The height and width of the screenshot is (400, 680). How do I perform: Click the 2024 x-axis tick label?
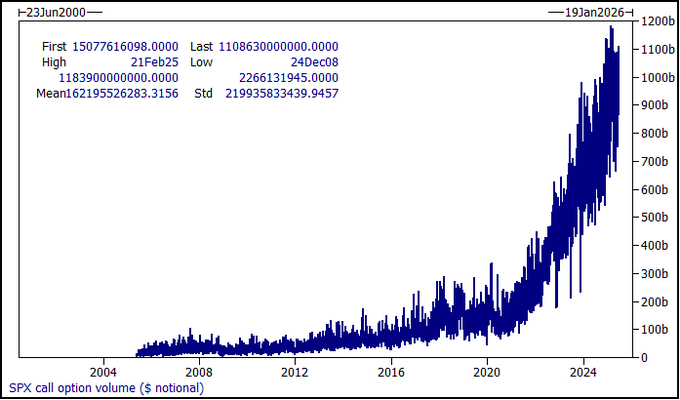click(584, 372)
